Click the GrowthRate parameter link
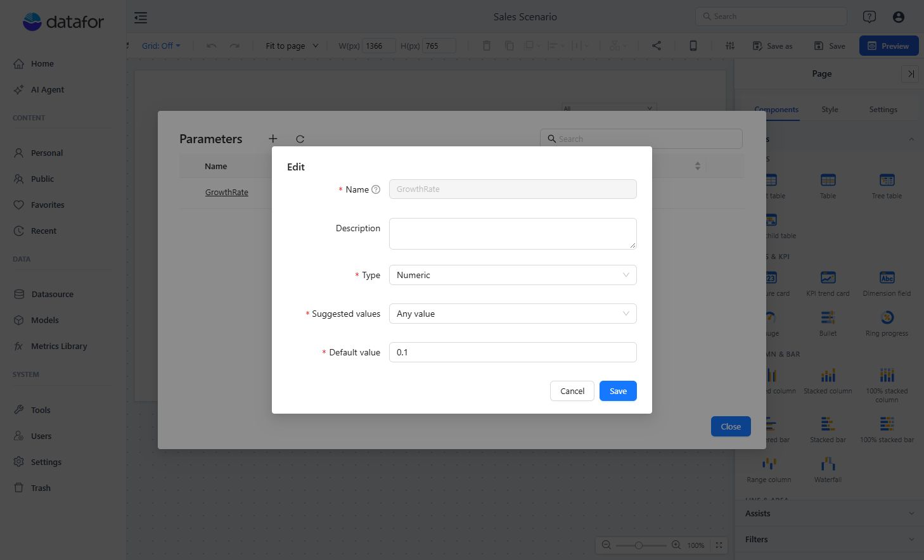The image size is (924, 560). click(227, 193)
